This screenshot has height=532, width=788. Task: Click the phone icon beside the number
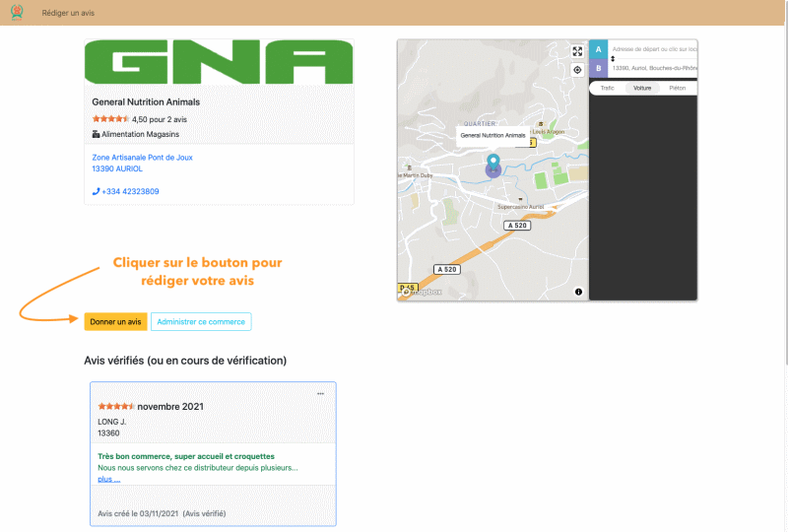point(96,191)
